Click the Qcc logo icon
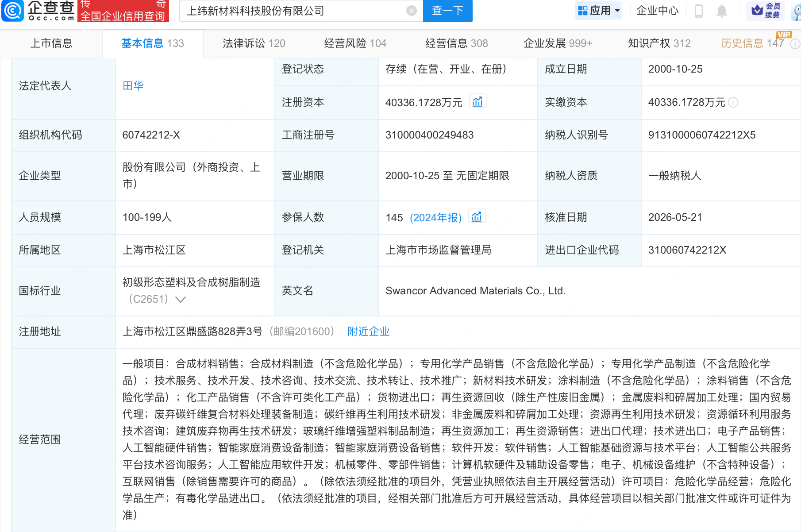Viewport: 801px width, 532px height. point(13,11)
